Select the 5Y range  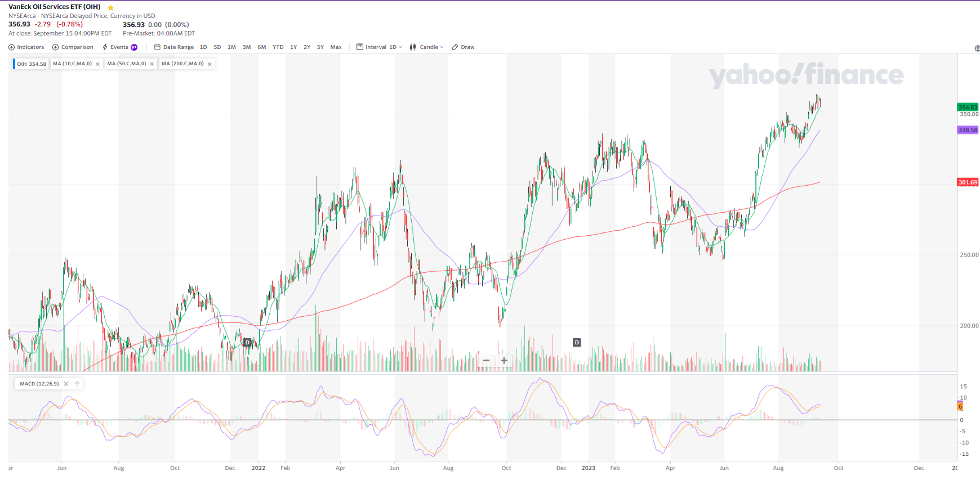click(x=320, y=47)
